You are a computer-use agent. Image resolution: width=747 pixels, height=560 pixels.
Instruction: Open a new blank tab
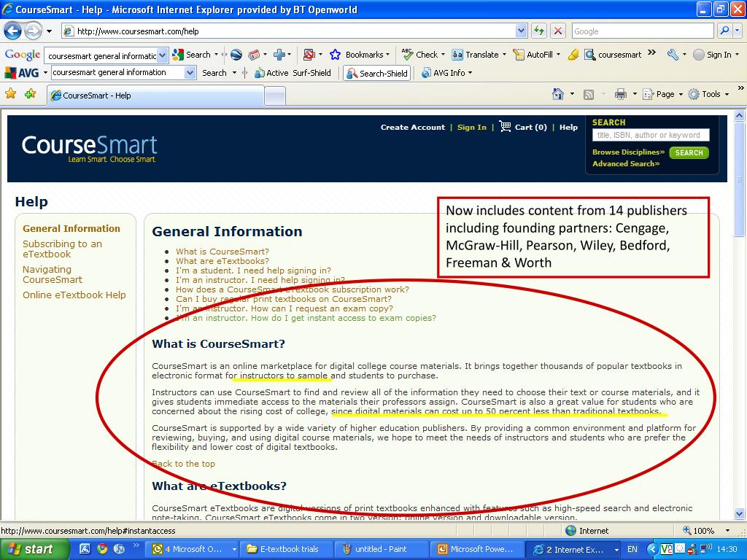(x=275, y=96)
